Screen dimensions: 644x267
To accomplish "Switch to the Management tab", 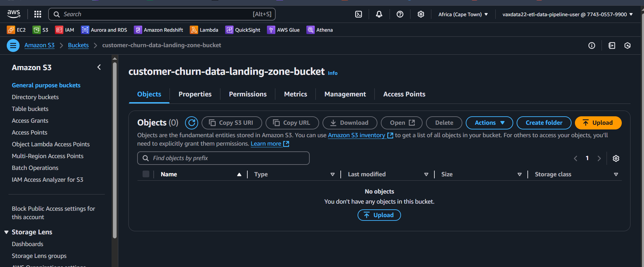I will tap(345, 94).
